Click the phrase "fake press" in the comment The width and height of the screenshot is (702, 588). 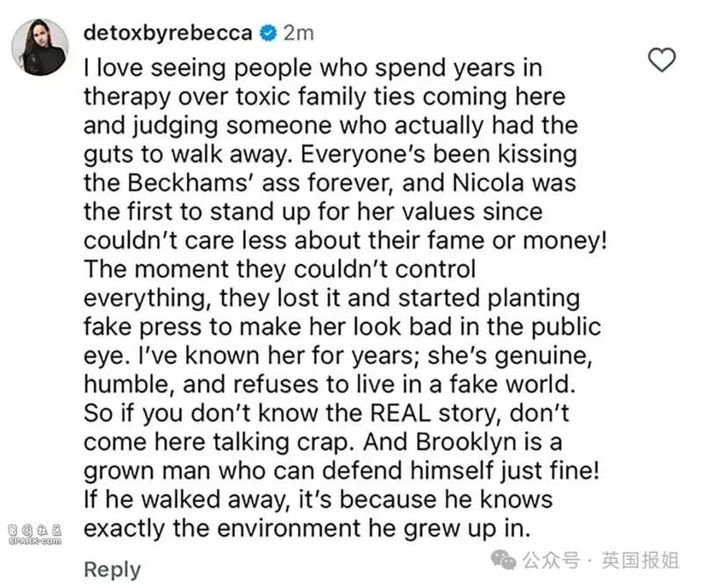point(147,327)
